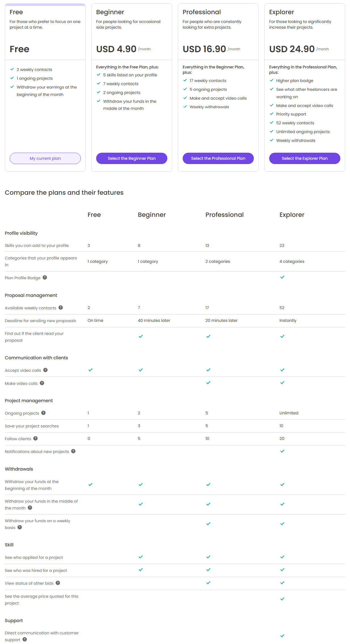Select the Beginner Plan button
Screen dimensions: 350x644
click(x=132, y=158)
